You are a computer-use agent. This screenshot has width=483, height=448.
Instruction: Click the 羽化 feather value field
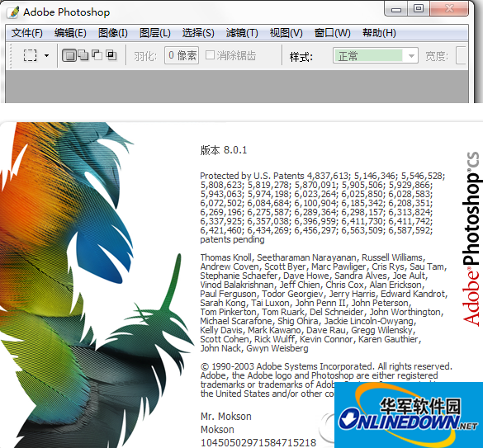(182, 55)
